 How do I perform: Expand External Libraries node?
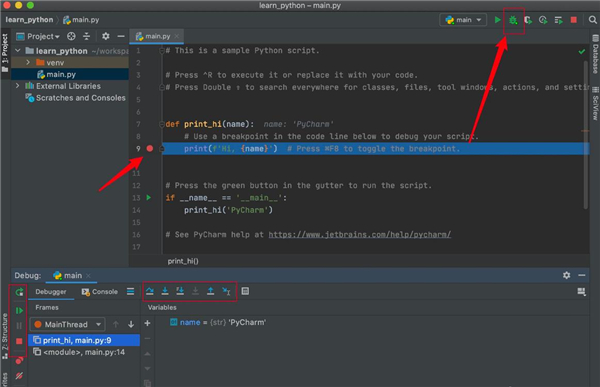[17, 86]
